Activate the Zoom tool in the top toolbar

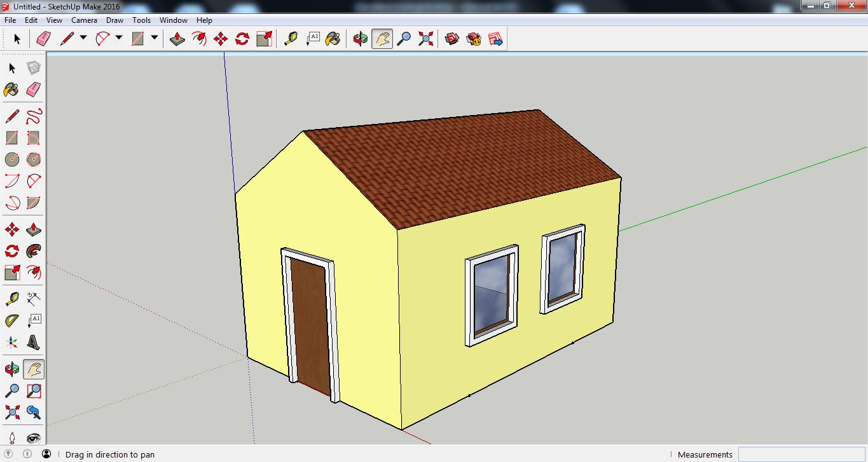(x=404, y=39)
